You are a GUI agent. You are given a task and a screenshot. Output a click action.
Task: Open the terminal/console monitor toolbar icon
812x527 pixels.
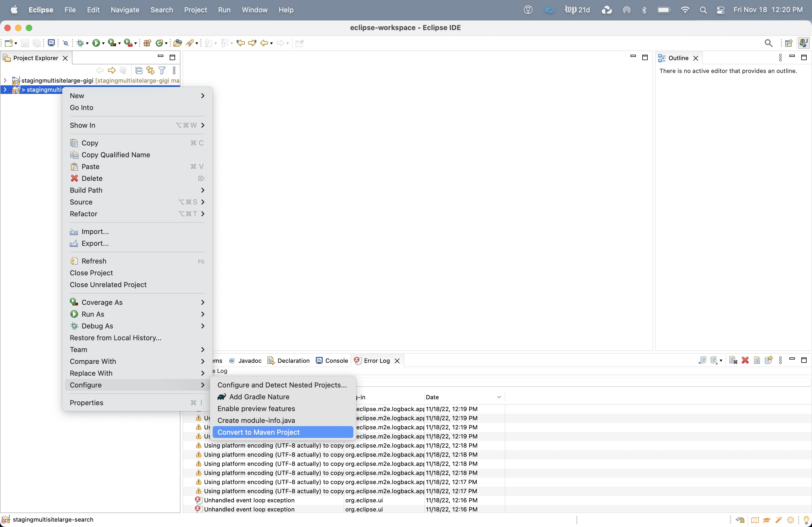[51, 43]
